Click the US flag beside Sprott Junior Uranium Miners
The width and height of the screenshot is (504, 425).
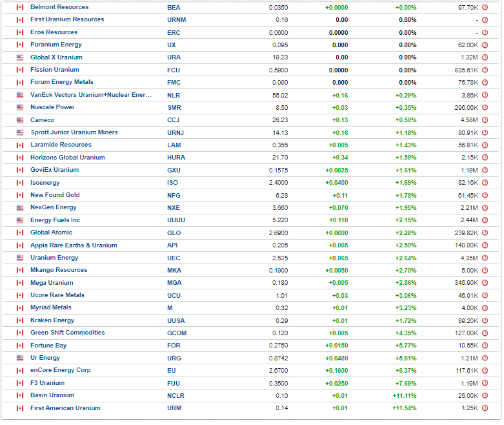click(20, 132)
